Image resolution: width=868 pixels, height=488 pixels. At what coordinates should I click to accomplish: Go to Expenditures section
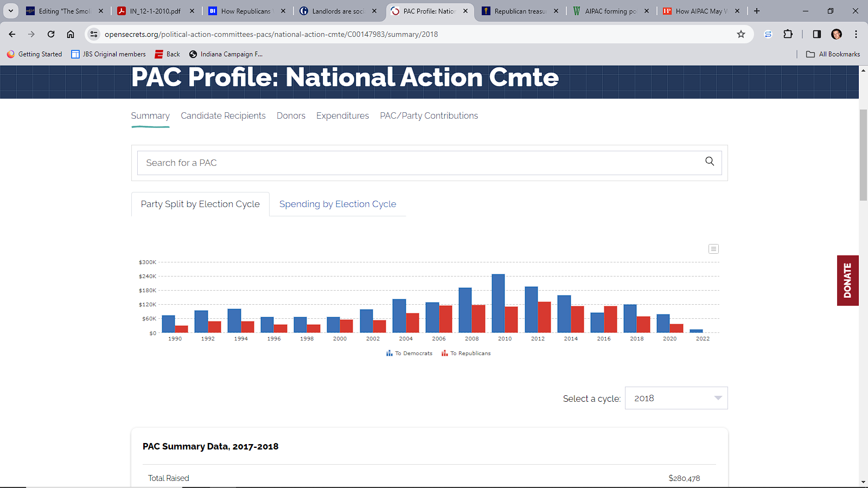point(342,115)
